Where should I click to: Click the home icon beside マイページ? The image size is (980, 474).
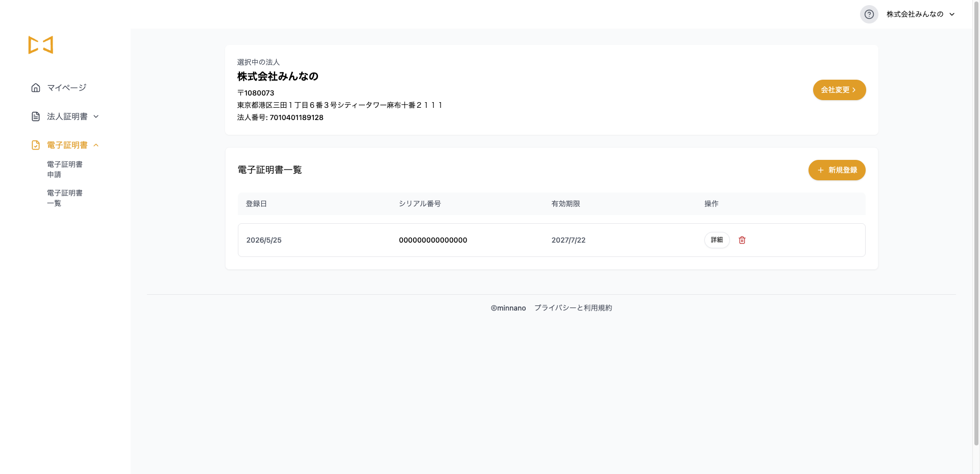pos(36,88)
